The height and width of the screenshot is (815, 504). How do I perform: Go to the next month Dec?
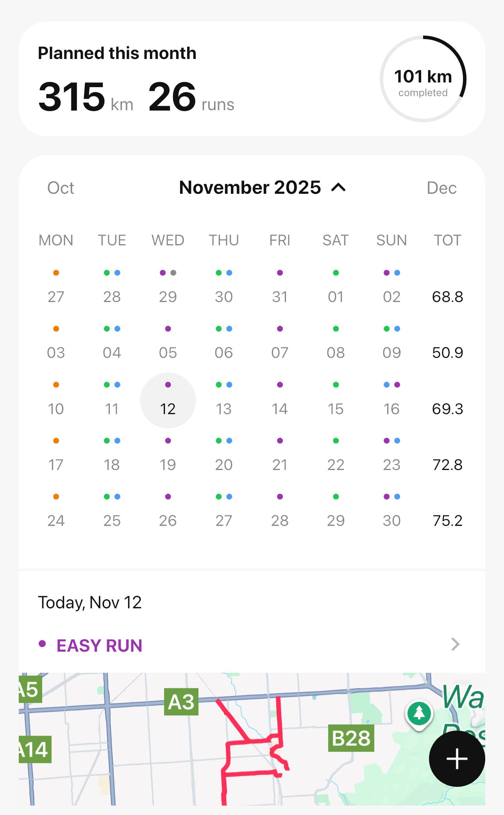(x=441, y=188)
